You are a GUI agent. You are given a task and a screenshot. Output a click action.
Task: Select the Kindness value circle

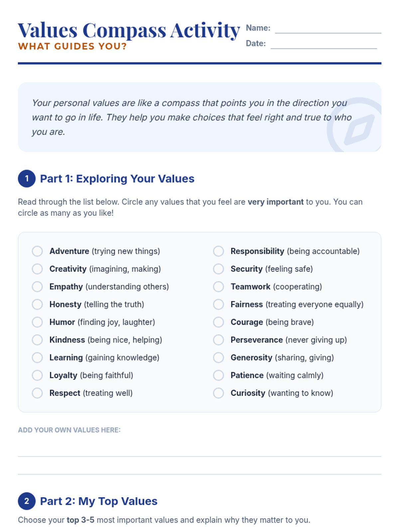37,340
